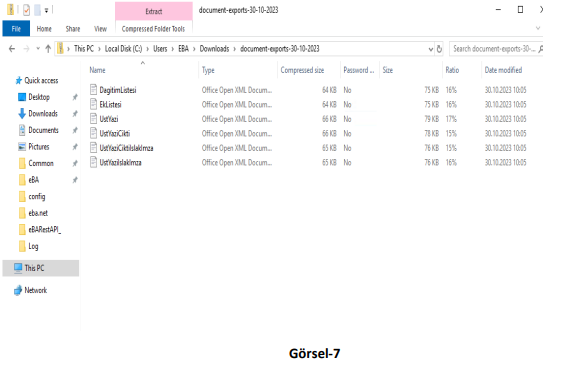The width and height of the screenshot is (569, 372).
Task: Open the eBA folder in sidebar
Action: coord(33,180)
